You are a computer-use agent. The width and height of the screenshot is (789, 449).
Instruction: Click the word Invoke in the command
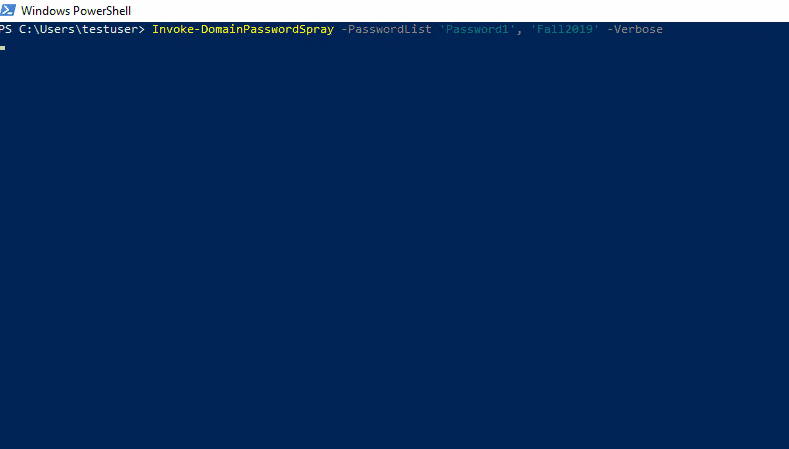[170, 29]
